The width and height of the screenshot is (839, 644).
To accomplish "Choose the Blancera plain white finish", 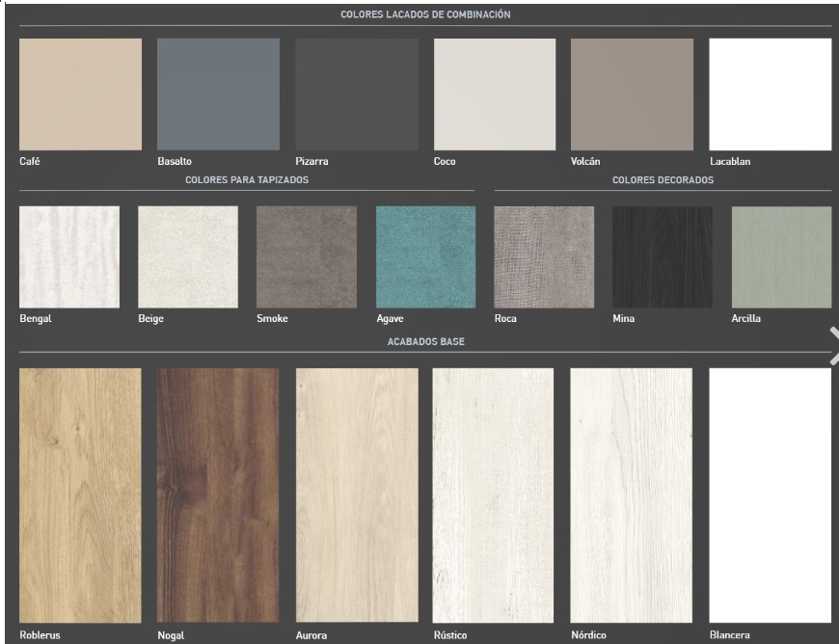I will click(x=770, y=495).
